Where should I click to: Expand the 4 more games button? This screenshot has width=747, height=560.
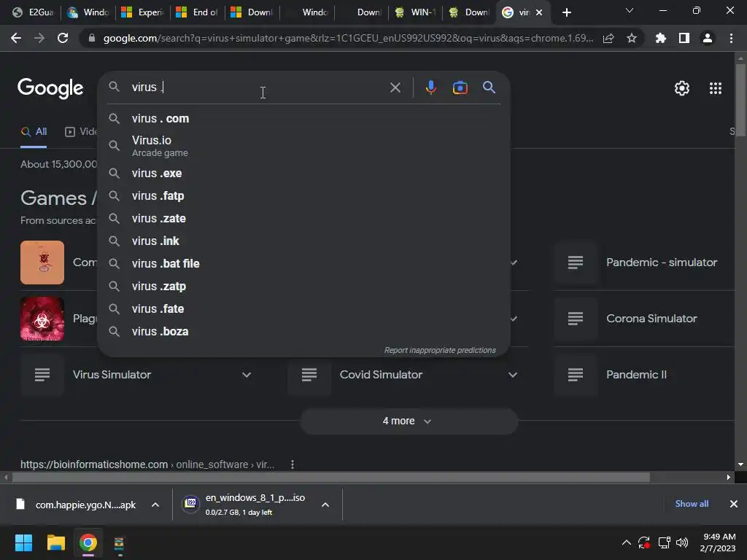(409, 421)
